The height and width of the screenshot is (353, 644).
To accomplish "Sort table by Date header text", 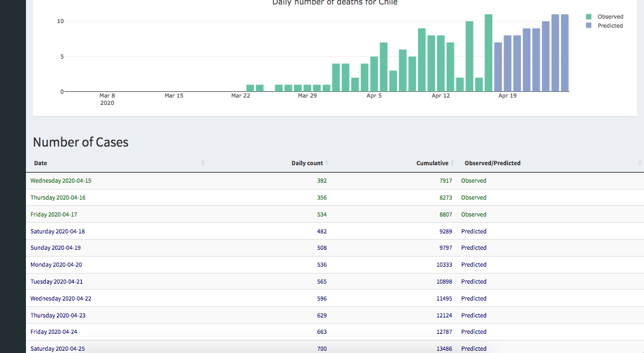I will 41,163.
